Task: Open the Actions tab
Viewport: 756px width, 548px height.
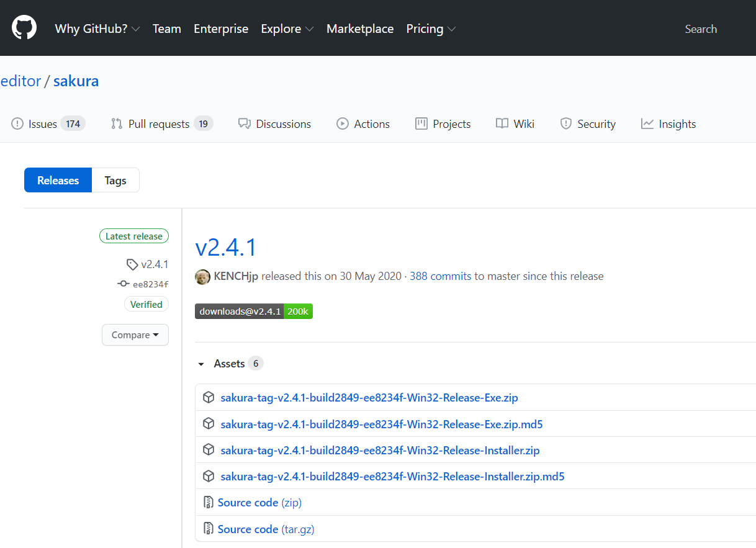Action: click(x=363, y=124)
